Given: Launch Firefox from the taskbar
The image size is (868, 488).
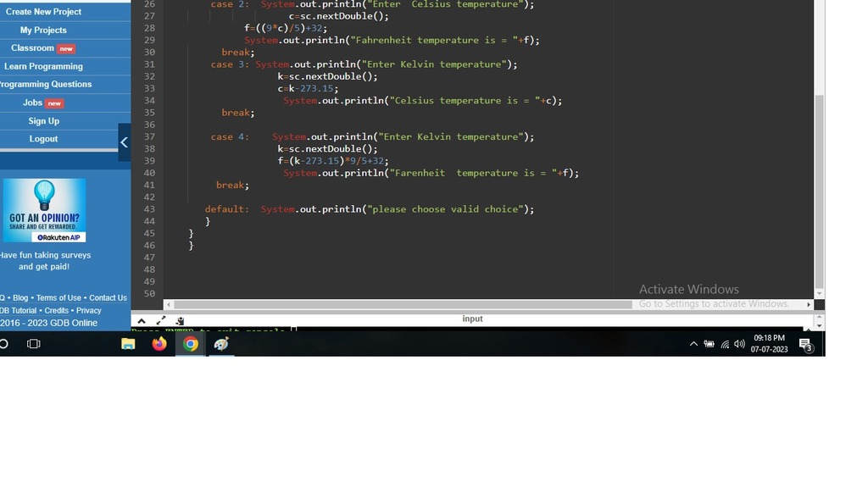Looking at the screenshot, I should coord(159,344).
